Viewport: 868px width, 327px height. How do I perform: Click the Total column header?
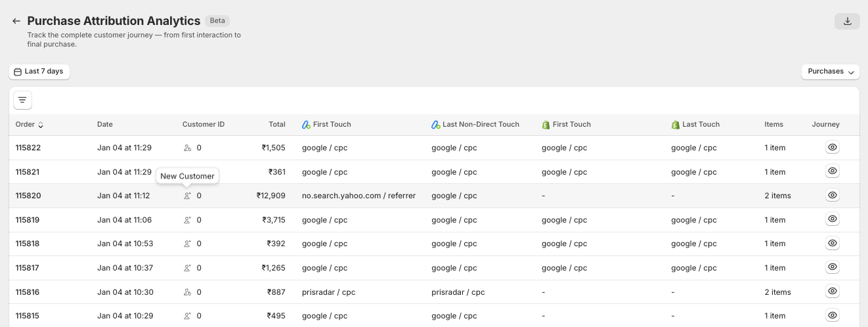pos(277,124)
